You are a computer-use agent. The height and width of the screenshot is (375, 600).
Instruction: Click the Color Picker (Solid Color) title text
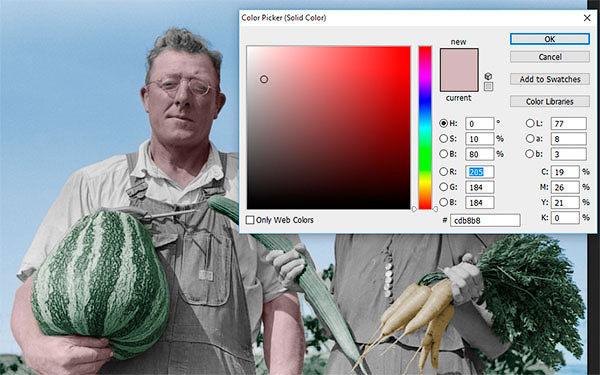click(x=284, y=18)
